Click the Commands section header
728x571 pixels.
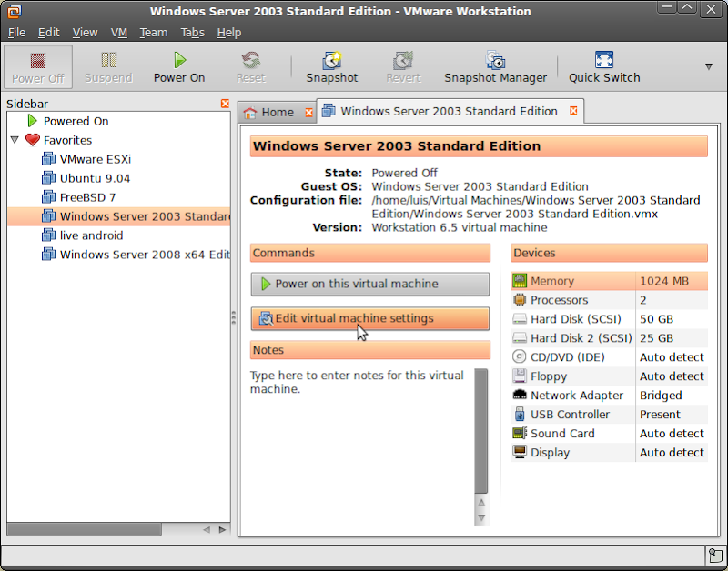[x=370, y=254]
